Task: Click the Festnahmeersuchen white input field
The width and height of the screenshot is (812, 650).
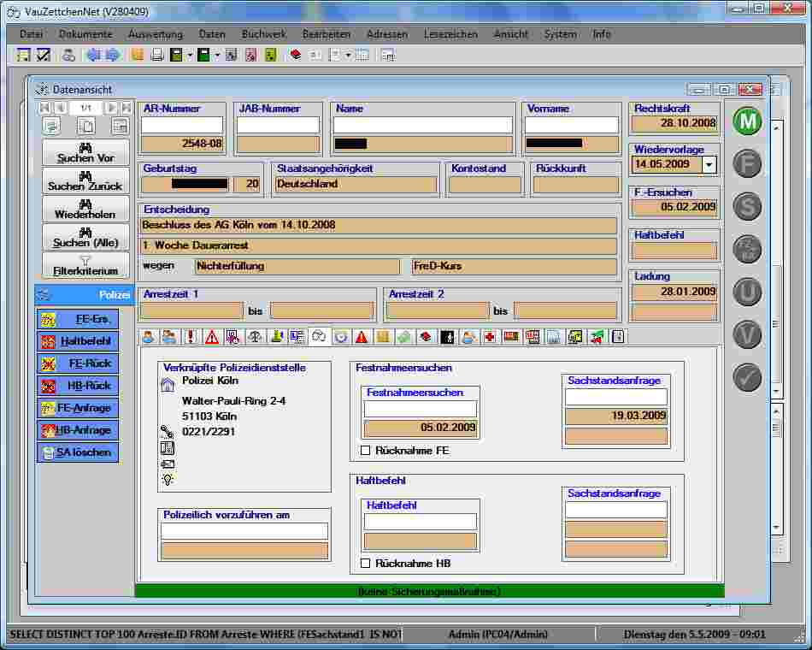Action: click(420, 409)
